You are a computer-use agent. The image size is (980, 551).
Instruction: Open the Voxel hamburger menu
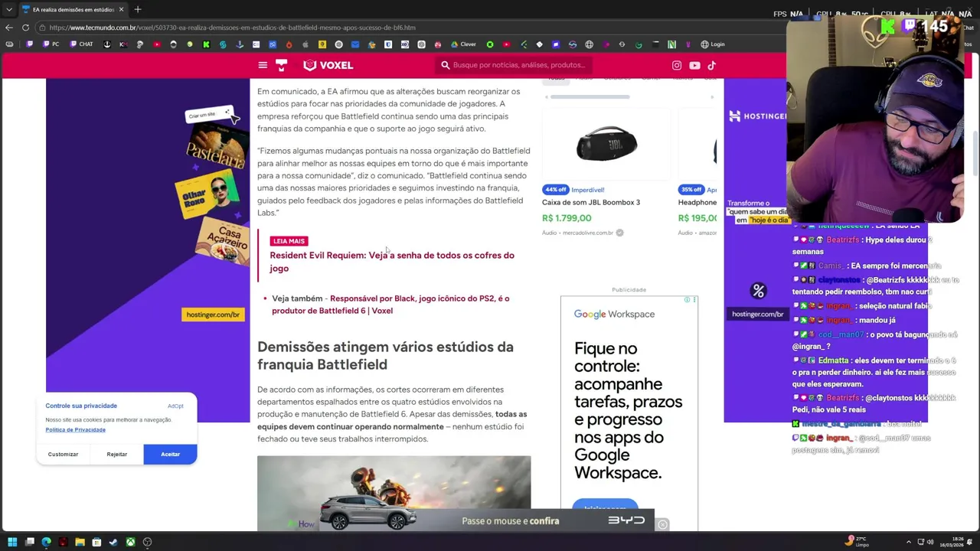coord(263,65)
